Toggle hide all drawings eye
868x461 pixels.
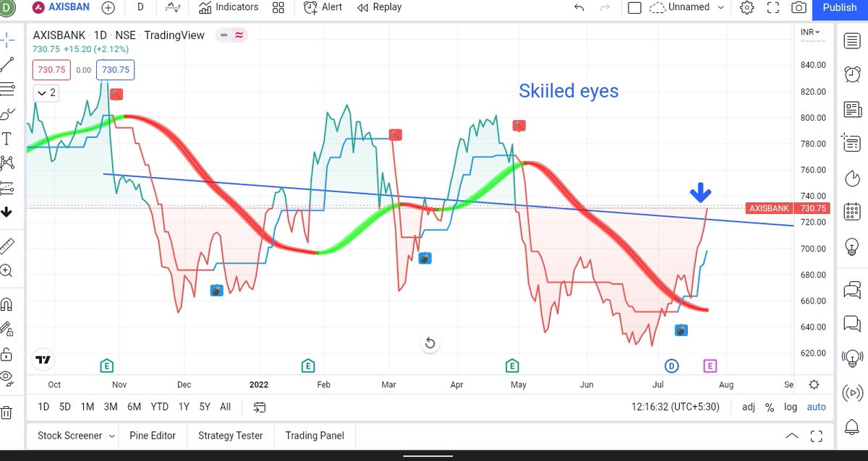click(7, 378)
